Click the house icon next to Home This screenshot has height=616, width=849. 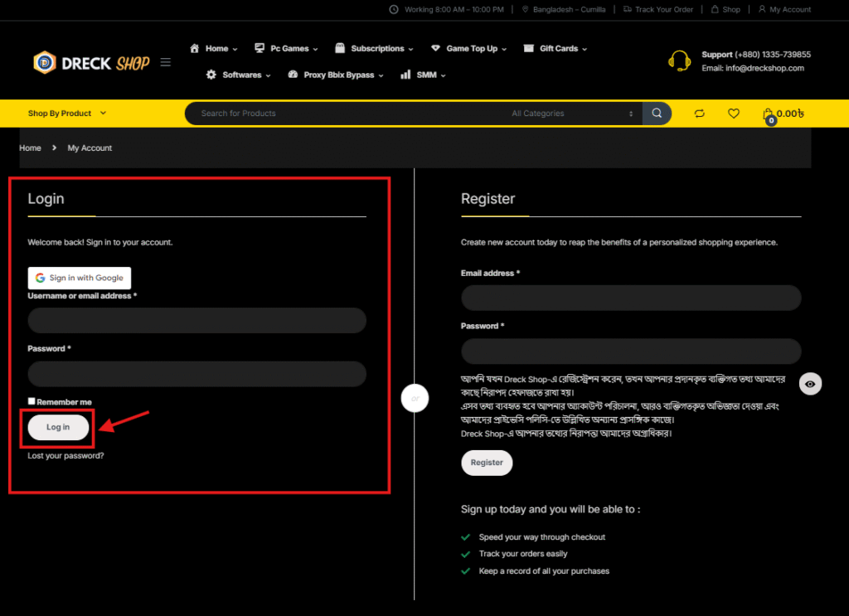point(194,48)
